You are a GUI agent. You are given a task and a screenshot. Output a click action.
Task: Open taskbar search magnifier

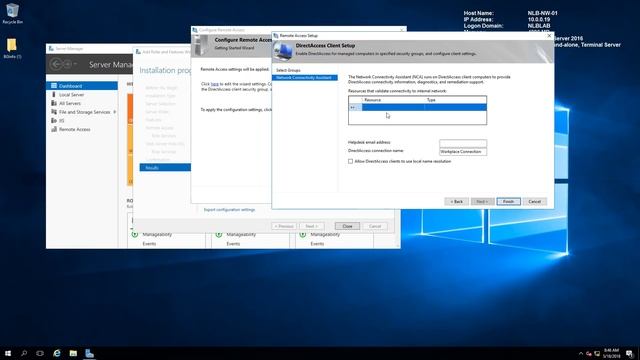tap(24, 353)
